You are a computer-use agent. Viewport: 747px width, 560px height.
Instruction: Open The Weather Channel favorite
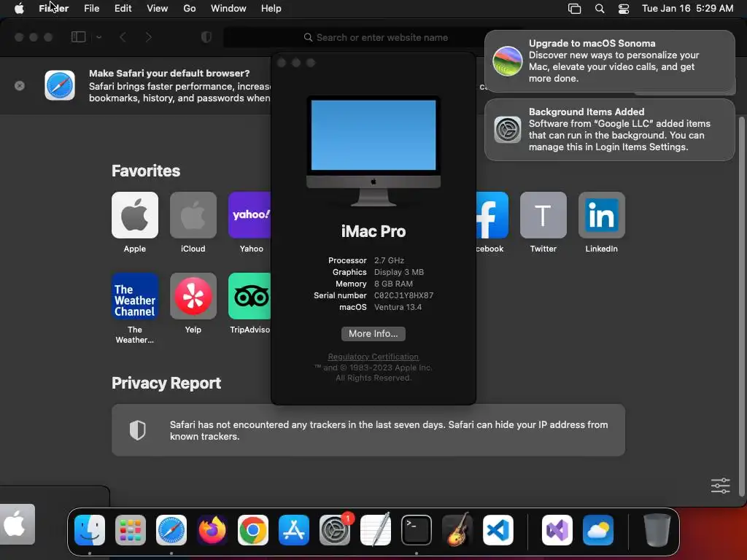pos(135,296)
